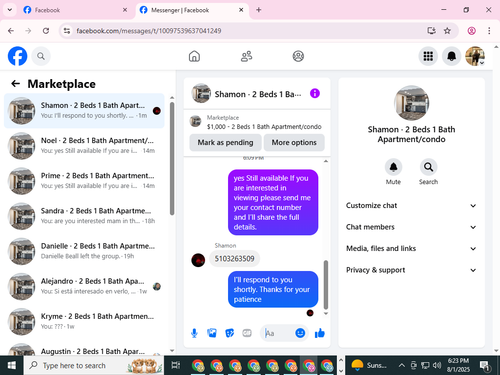This screenshot has width=500, height=375.
Task: Open the account profile picture menu
Action: pyautogui.click(x=475, y=56)
